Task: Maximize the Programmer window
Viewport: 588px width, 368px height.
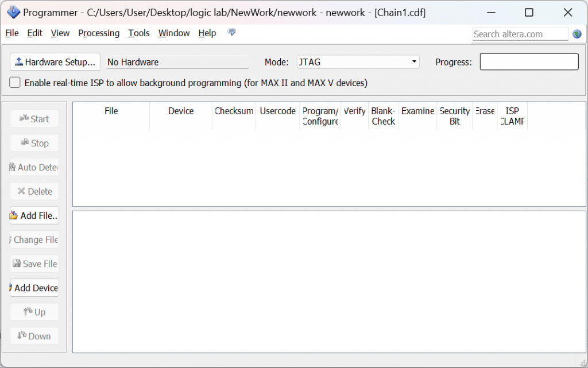Action: click(x=529, y=13)
